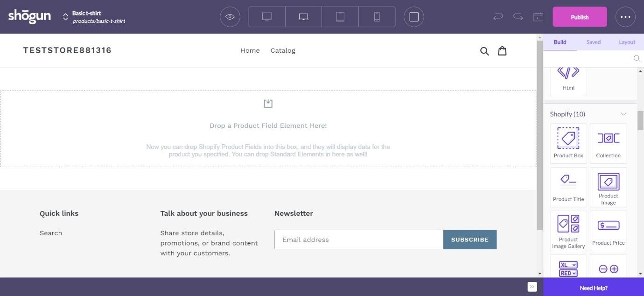
Task: Select the variant selector XL/RED element
Action: [568, 267]
